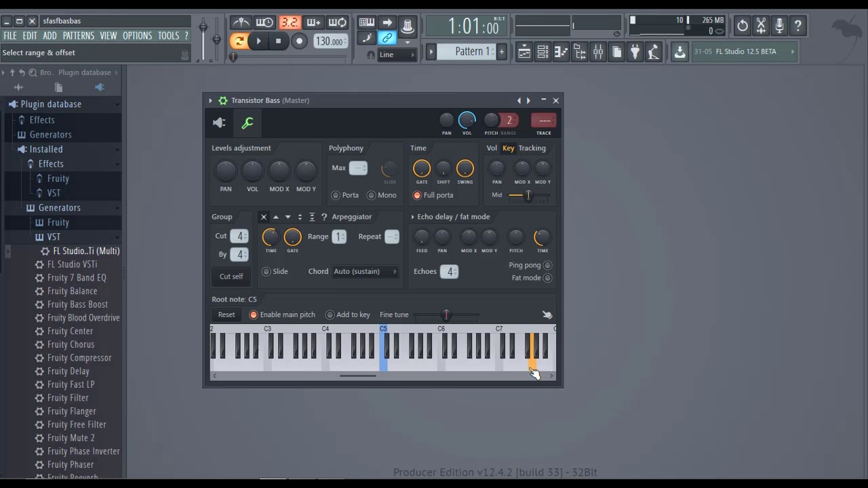Image resolution: width=868 pixels, height=488 pixels.
Task: Enable the Mono option
Action: (371, 195)
